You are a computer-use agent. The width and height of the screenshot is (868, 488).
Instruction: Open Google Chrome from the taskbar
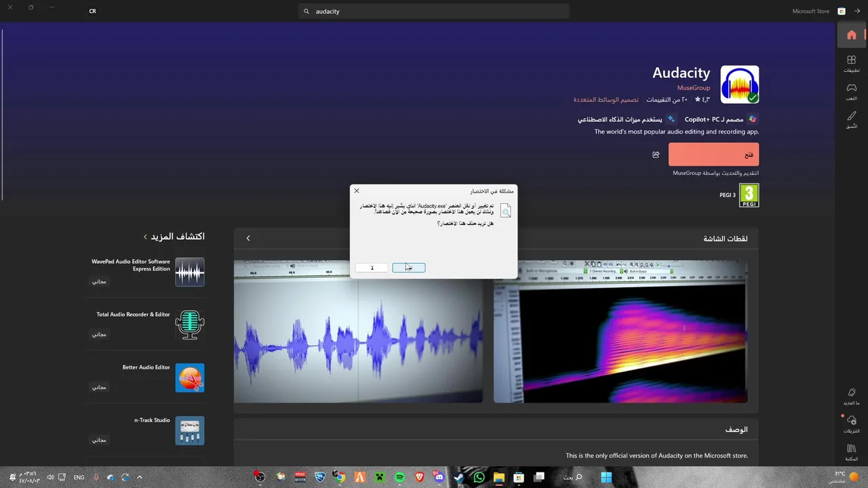pos(340,477)
